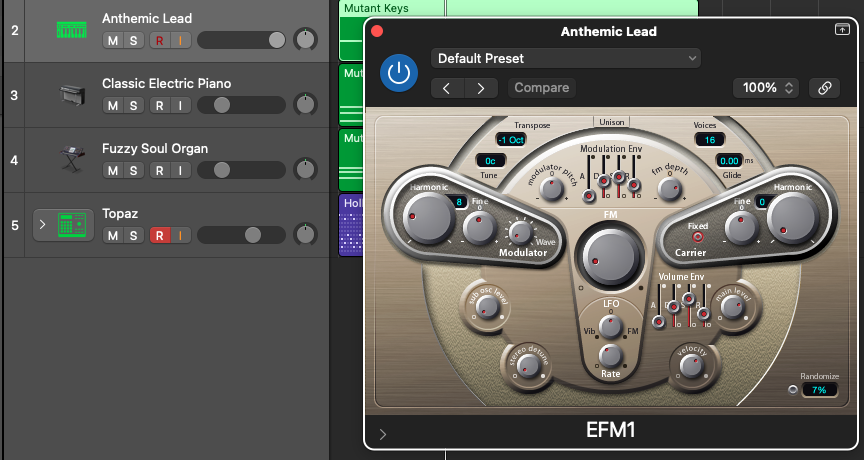Image resolution: width=864 pixels, height=460 pixels.
Task: Click the plugin link chain icon
Action: 824,88
